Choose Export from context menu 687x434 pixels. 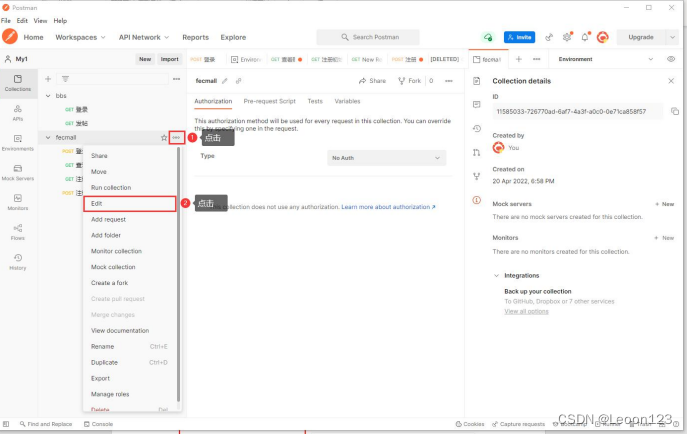pos(100,378)
